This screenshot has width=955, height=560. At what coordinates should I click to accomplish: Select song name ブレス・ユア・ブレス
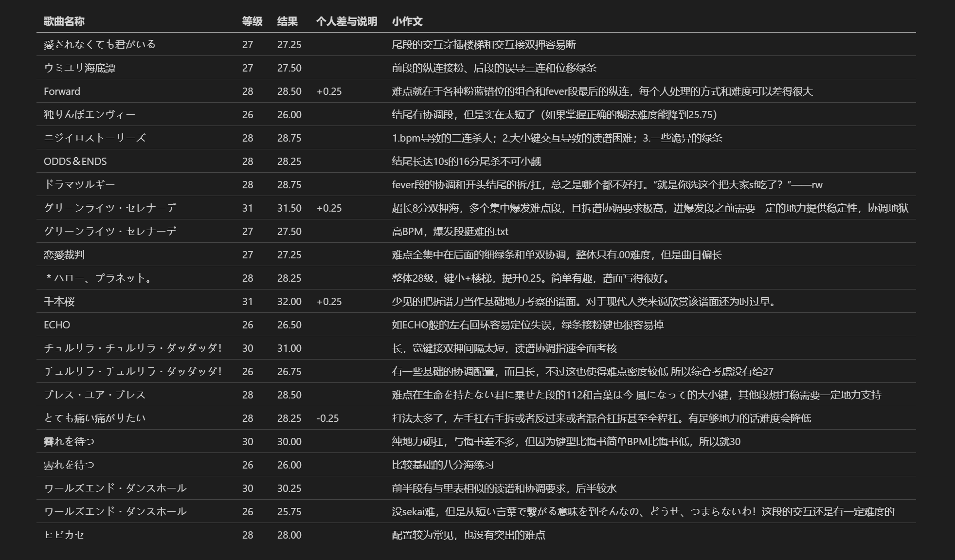[95, 395]
